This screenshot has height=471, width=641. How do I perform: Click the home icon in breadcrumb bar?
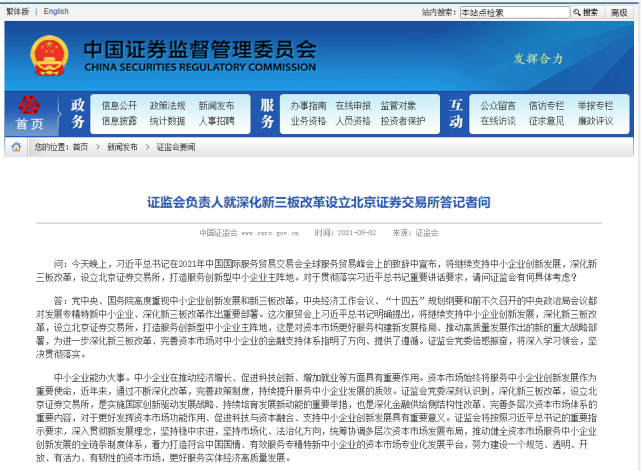tap(16, 147)
